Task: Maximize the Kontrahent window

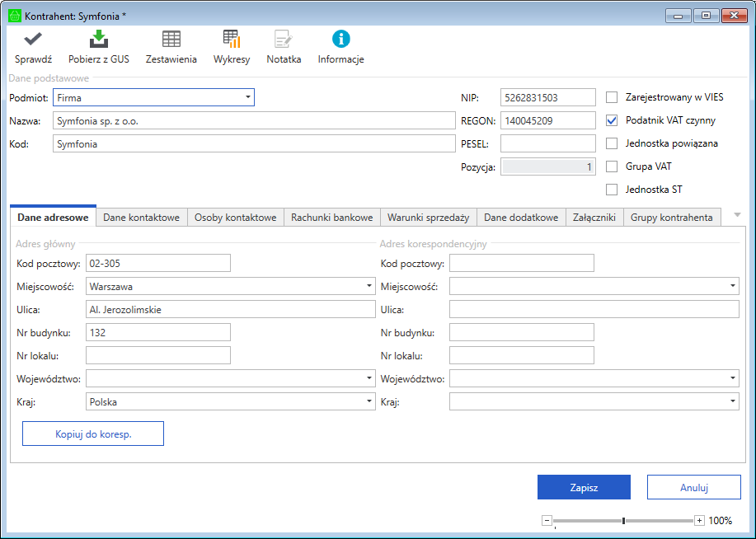Action: pyautogui.click(x=707, y=16)
